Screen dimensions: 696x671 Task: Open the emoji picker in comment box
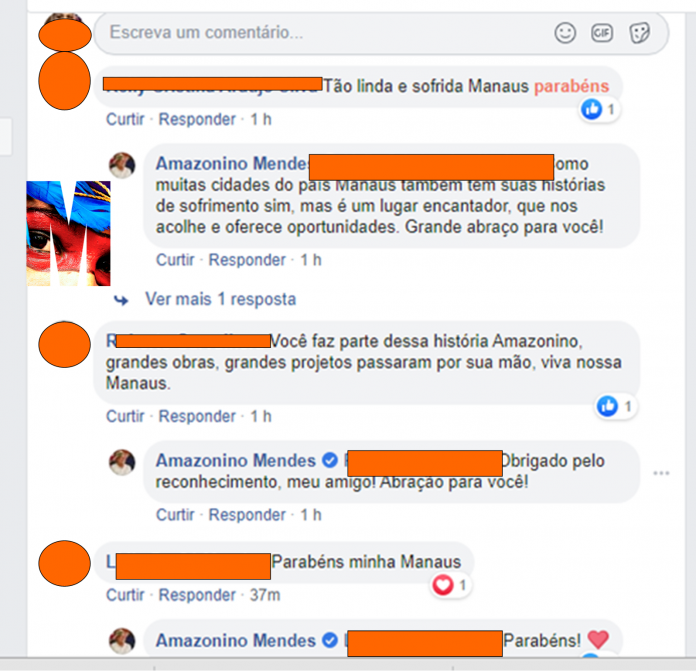(x=565, y=33)
